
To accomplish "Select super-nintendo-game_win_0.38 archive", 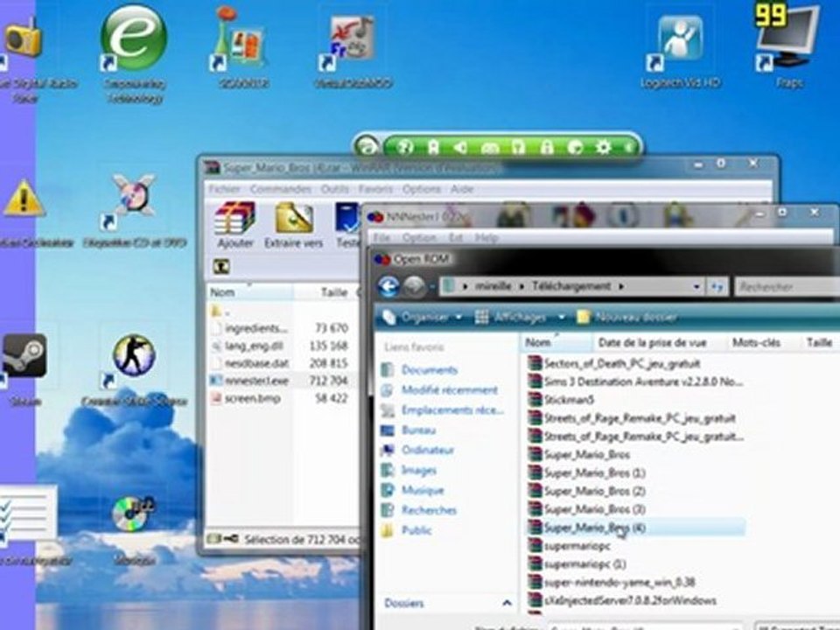I will pyautogui.click(x=619, y=583).
